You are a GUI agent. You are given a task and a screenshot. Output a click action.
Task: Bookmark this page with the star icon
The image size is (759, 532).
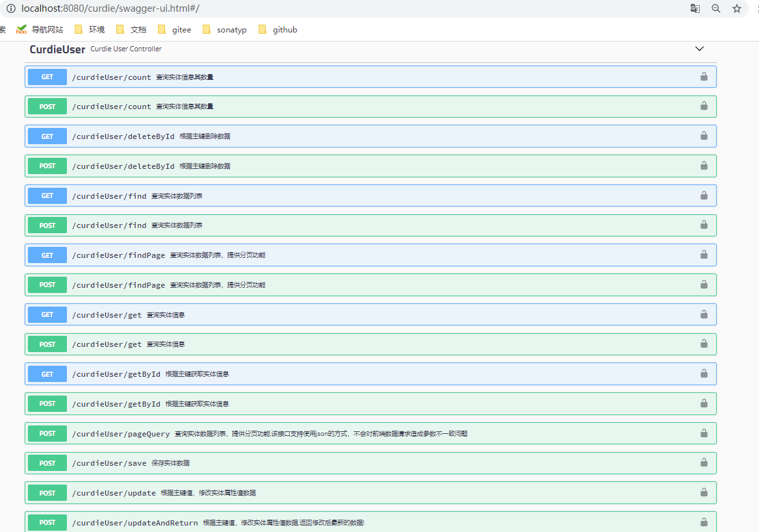click(x=737, y=8)
